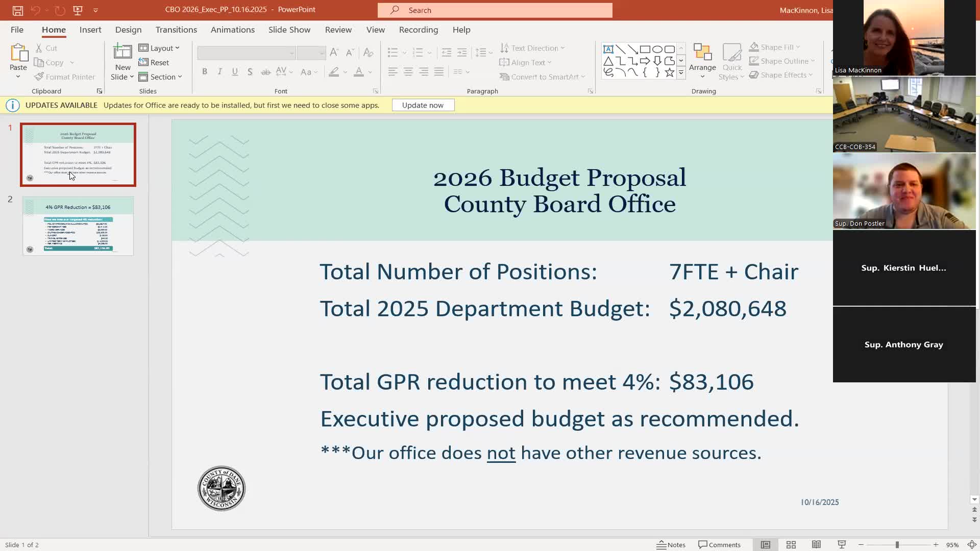Select slide 2 thumbnail

pos(78,226)
